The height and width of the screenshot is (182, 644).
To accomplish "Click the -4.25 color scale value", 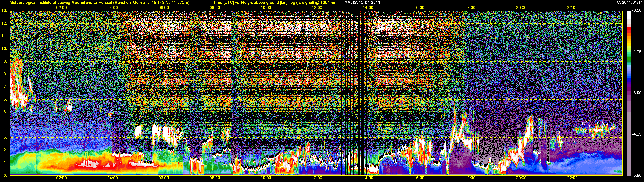I will pos(636,134).
